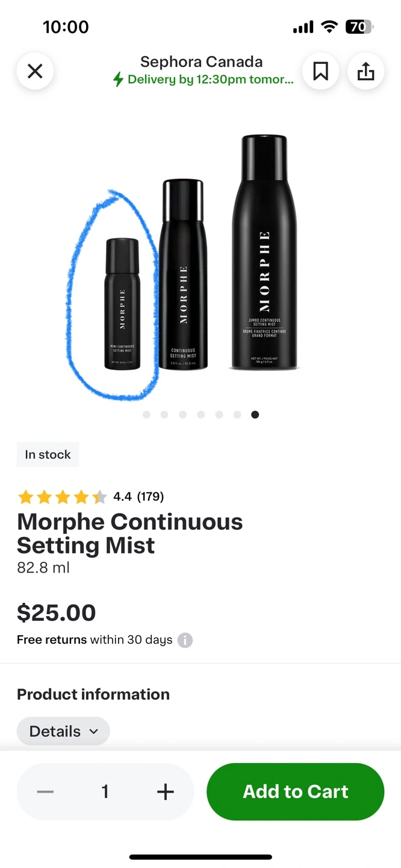Tap the delivery lightning bolt icon
401x868 pixels.
pos(119,80)
